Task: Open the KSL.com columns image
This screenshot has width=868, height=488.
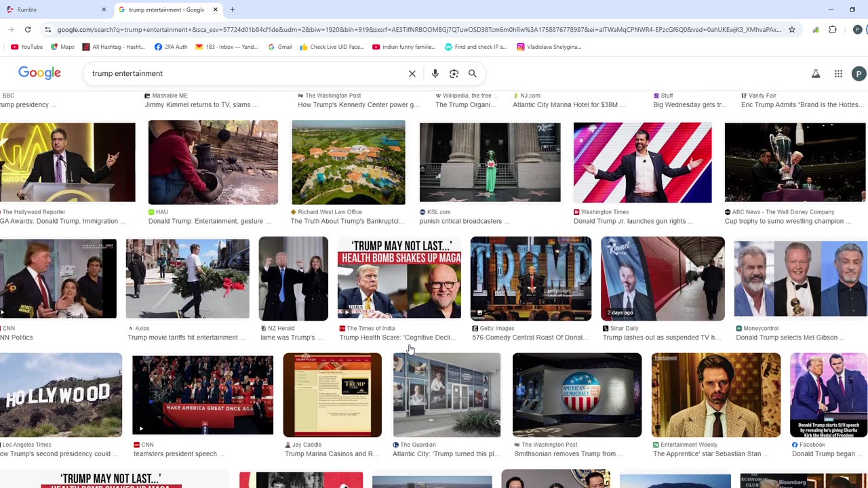Action: click(x=490, y=162)
